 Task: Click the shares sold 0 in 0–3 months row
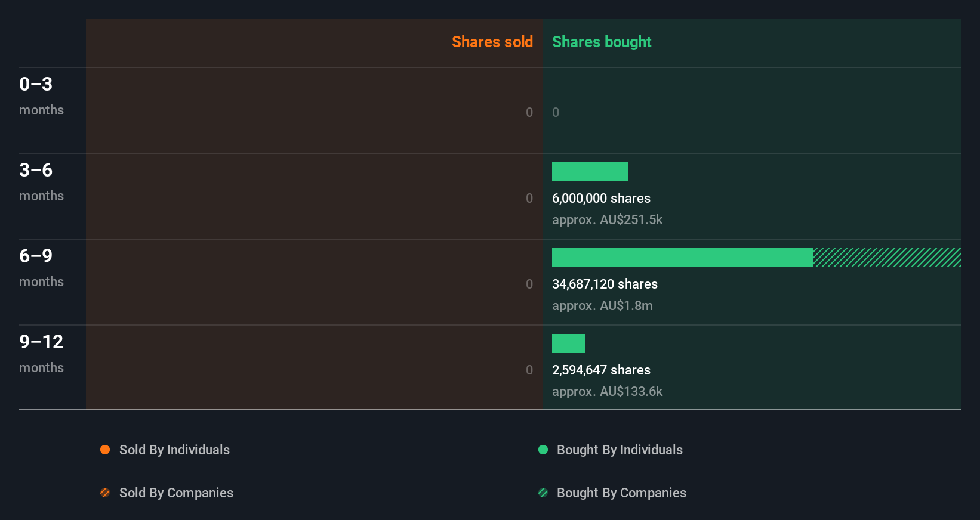coord(529,112)
